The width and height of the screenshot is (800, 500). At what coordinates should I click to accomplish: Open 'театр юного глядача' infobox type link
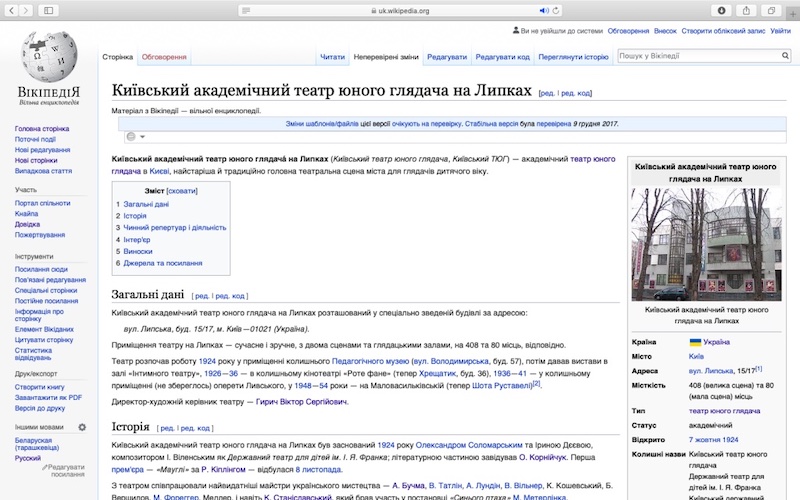coord(724,411)
